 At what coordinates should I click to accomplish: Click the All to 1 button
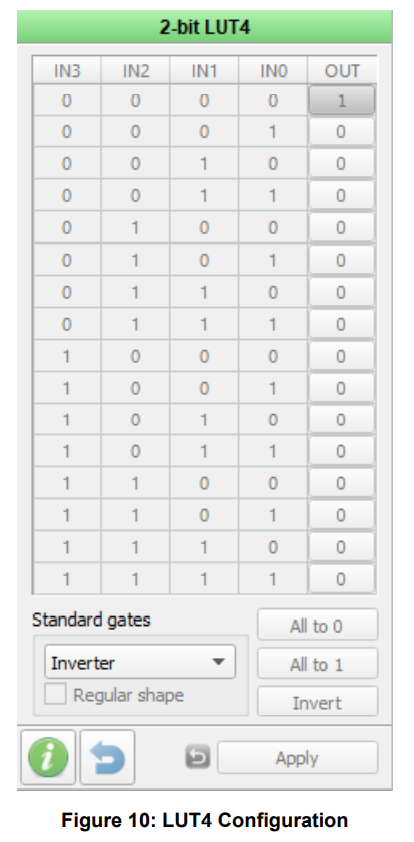click(317, 664)
